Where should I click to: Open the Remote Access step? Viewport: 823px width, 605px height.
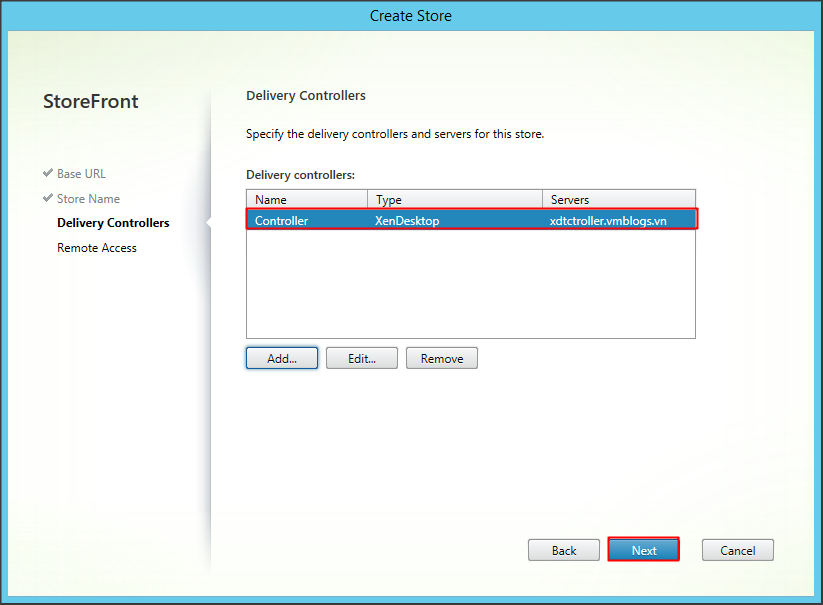[x=97, y=248]
